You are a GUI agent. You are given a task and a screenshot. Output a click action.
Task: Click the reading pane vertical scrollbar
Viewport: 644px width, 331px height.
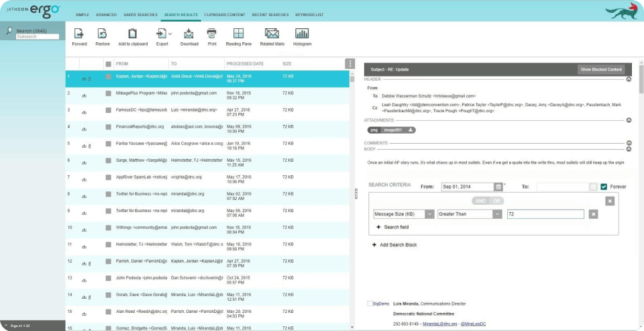[641, 78]
